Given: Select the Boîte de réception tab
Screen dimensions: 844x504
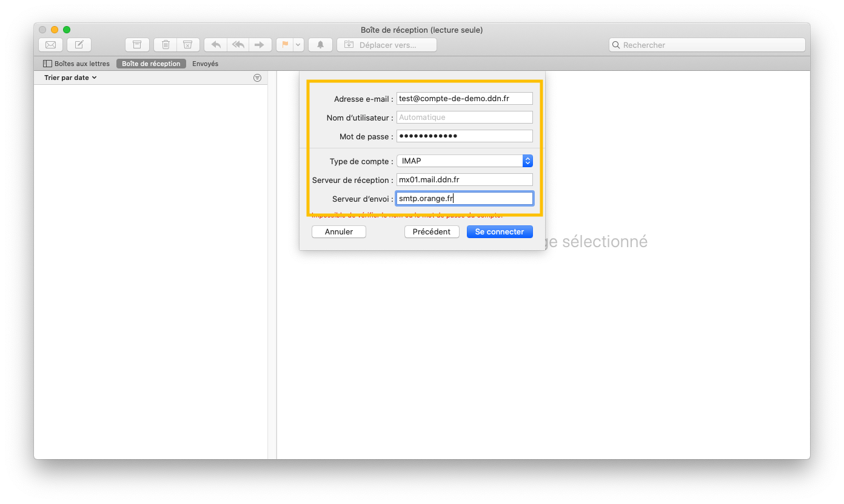Looking at the screenshot, I should (x=151, y=64).
